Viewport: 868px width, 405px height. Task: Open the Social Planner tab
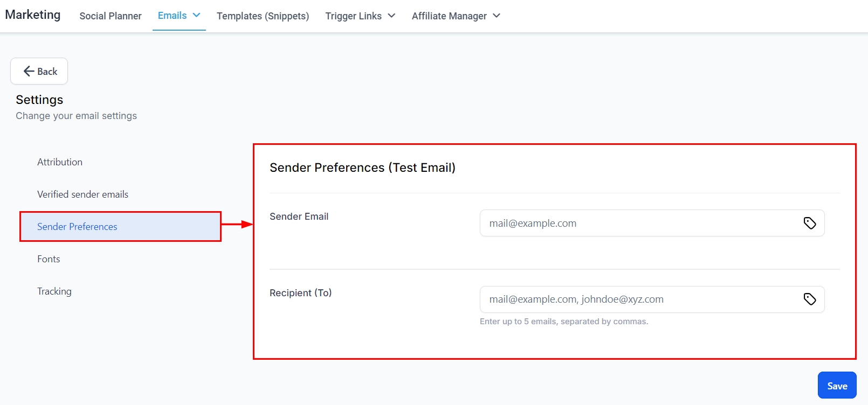coord(111,16)
